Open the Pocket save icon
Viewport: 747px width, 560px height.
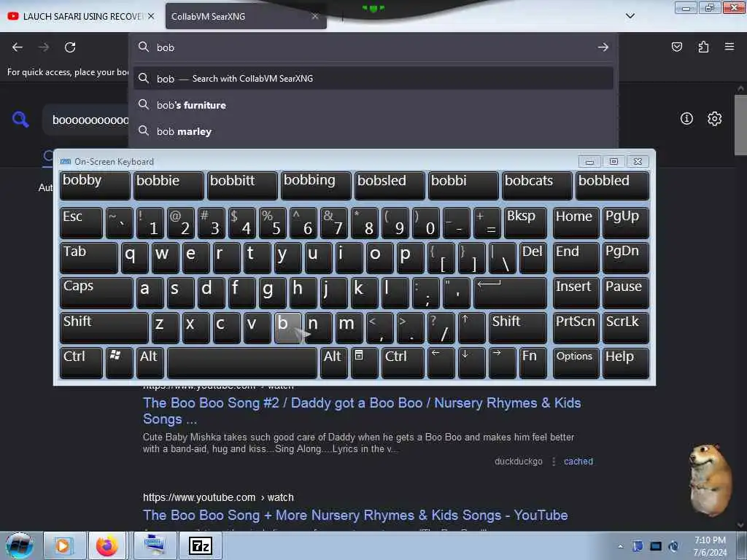pos(676,47)
